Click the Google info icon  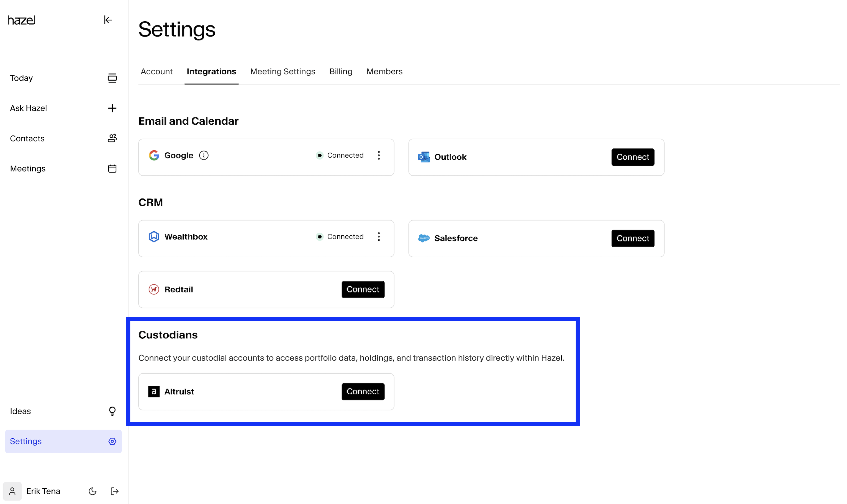(204, 155)
